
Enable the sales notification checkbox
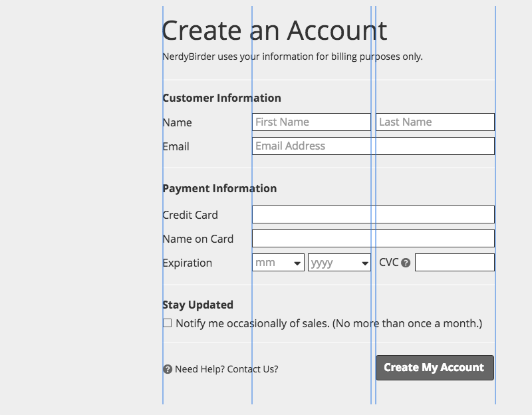pyautogui.click(x=168, y=323)
